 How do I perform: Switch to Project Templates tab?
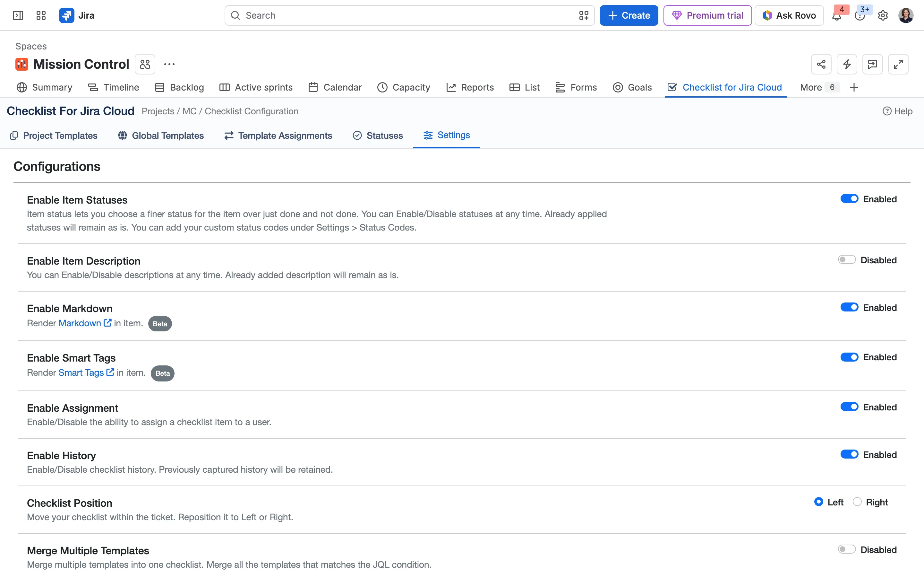click(x=54, y=135)
